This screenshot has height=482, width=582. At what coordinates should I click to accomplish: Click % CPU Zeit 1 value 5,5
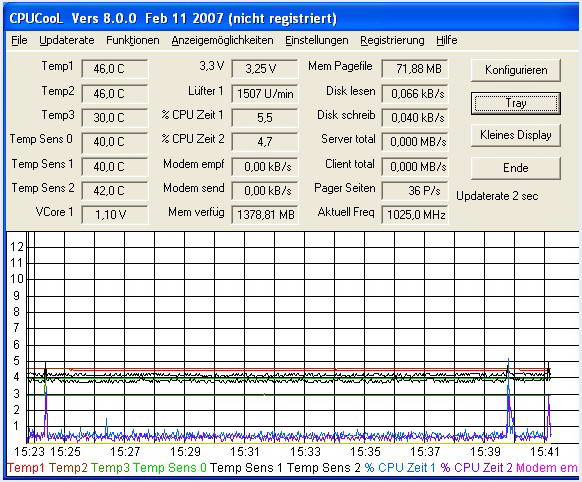(264, 118)
